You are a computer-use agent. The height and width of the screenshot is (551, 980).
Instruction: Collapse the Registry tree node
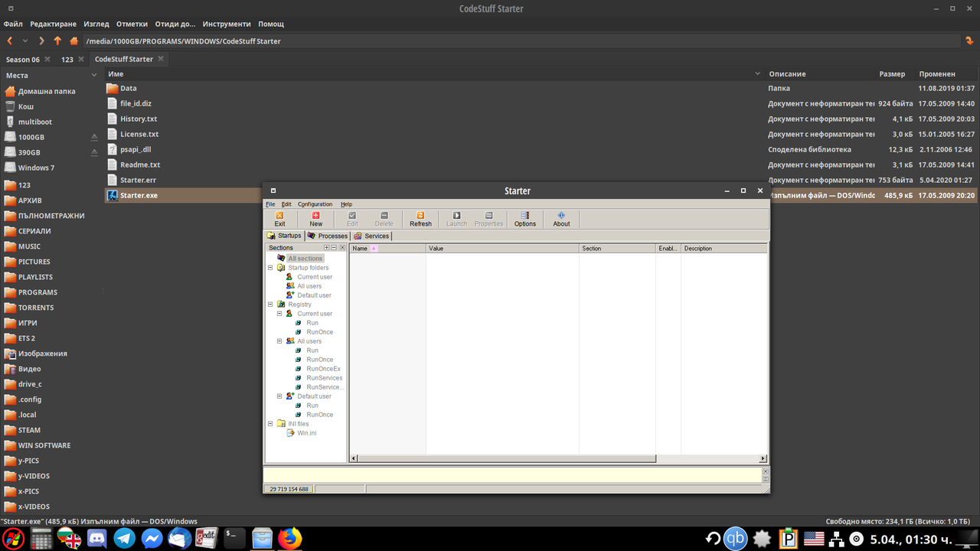(x=271, y=305)
